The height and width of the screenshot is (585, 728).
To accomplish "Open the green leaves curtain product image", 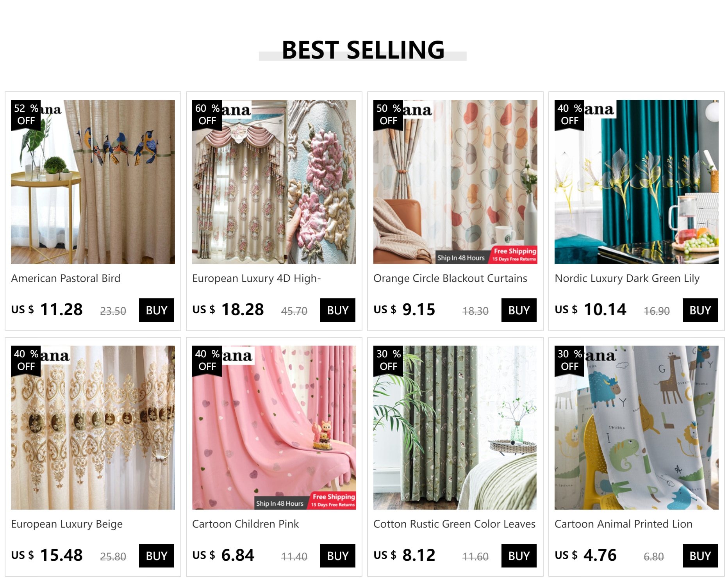I will tap(455, 428).
